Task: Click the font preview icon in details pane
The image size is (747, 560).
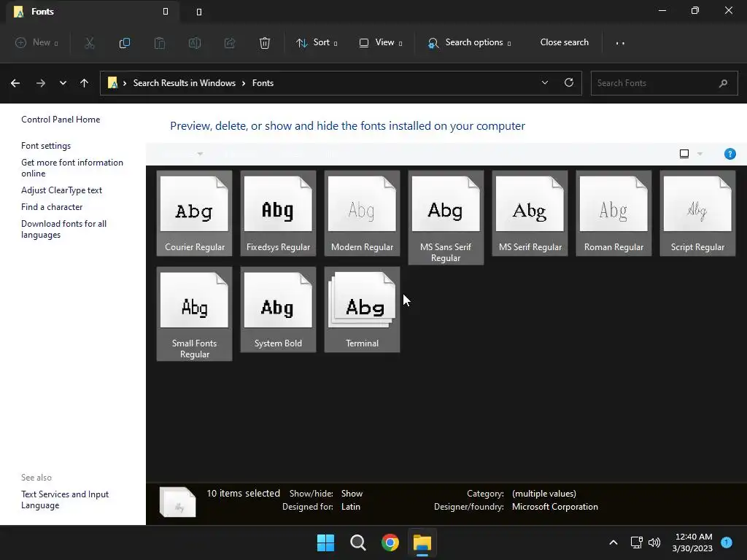Action: [178, 502]
